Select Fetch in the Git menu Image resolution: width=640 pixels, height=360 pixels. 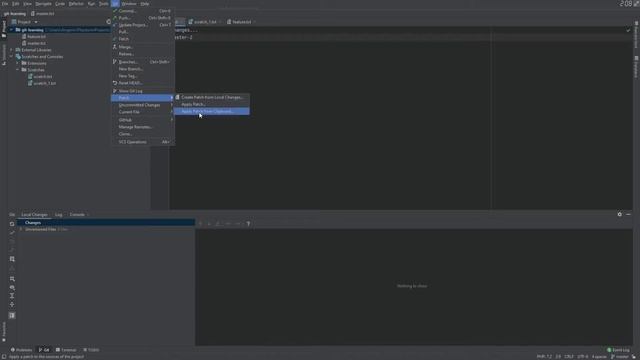142,39
